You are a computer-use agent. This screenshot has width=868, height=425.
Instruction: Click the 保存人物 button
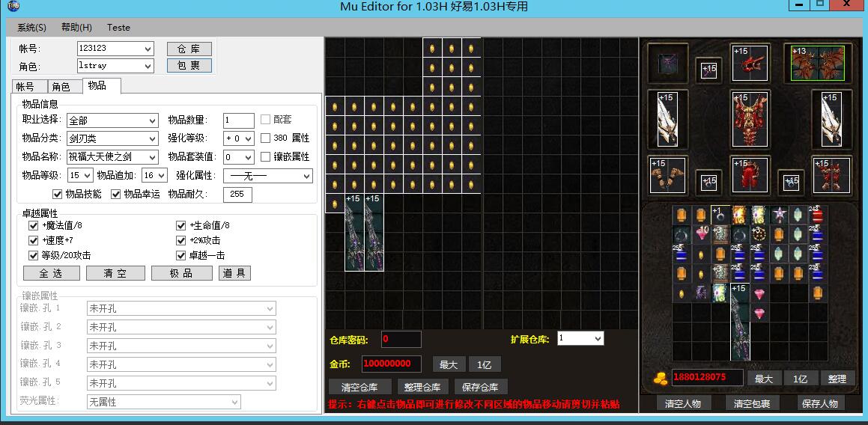coord(820,403)
